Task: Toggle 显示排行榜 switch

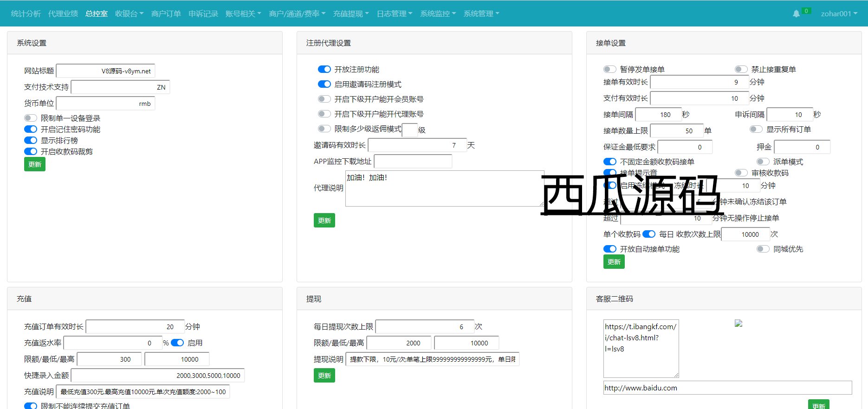Action: pos(31,140)
